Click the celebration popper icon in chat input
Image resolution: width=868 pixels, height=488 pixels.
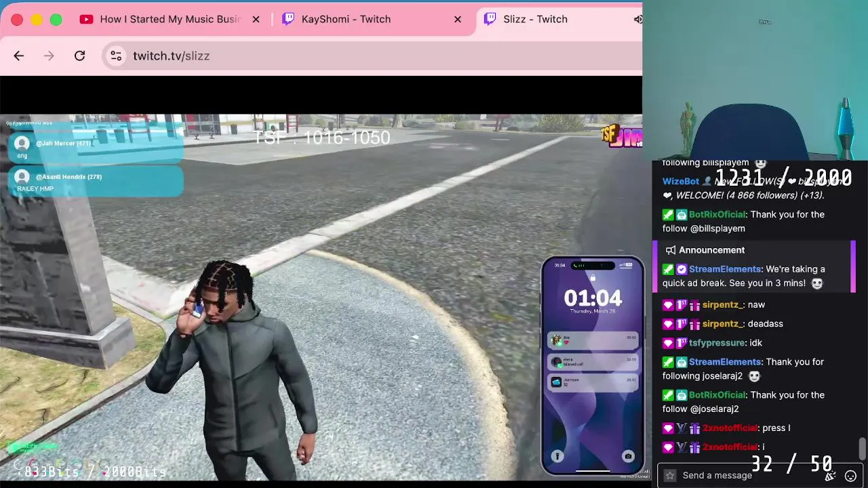(x=830, y=476)
